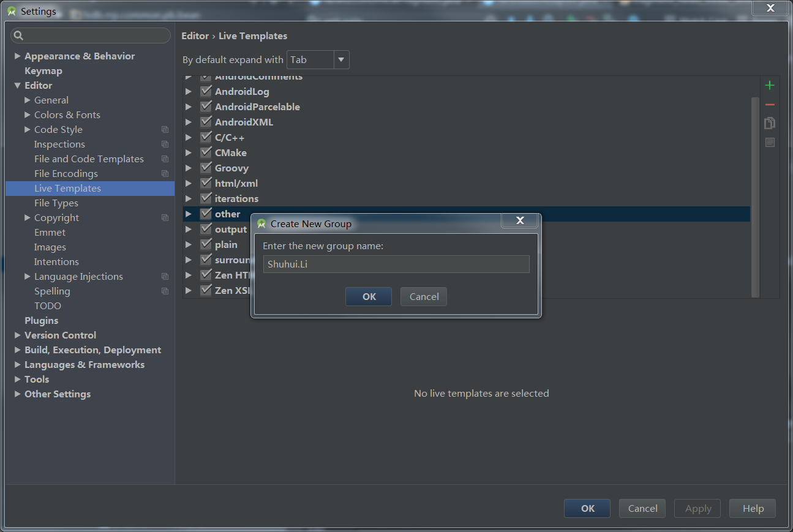Click Android Studio icon in Create New Group title
Viewport: 793px width, 532px height.
[x=261, y=224]
